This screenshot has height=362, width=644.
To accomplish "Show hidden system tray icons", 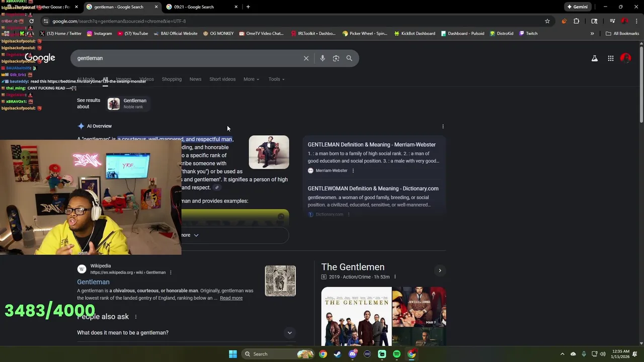I will tap(562, 354).
